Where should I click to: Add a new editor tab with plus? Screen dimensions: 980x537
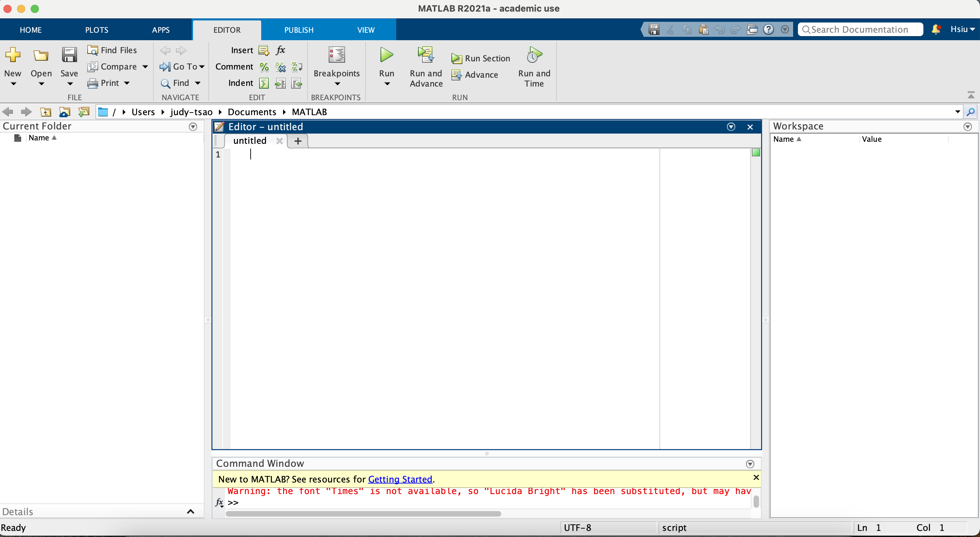click(x=298, y=141)
